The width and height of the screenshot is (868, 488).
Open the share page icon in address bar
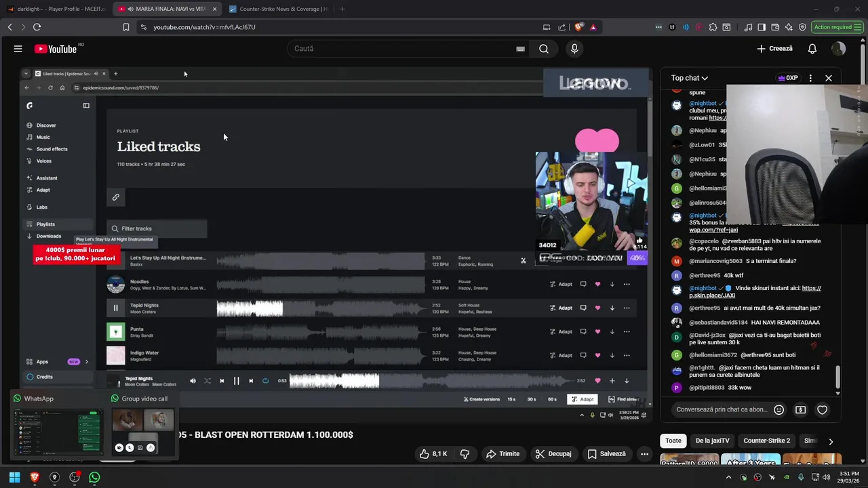561,27
